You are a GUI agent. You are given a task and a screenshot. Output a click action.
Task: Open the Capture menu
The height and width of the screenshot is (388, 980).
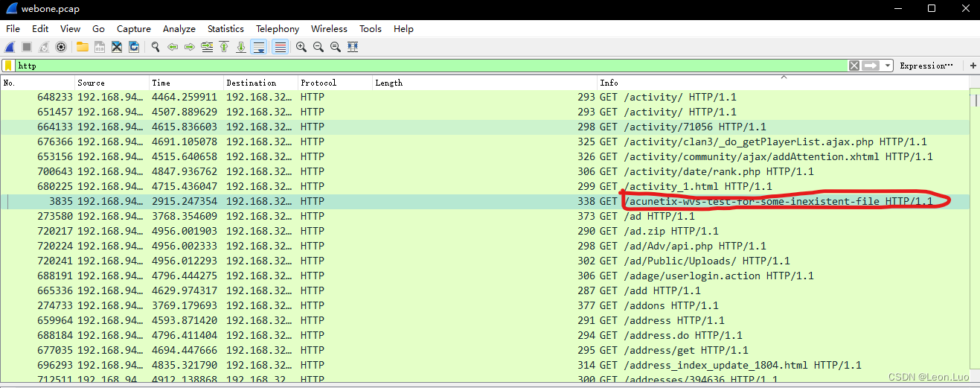tap(134, 28)
